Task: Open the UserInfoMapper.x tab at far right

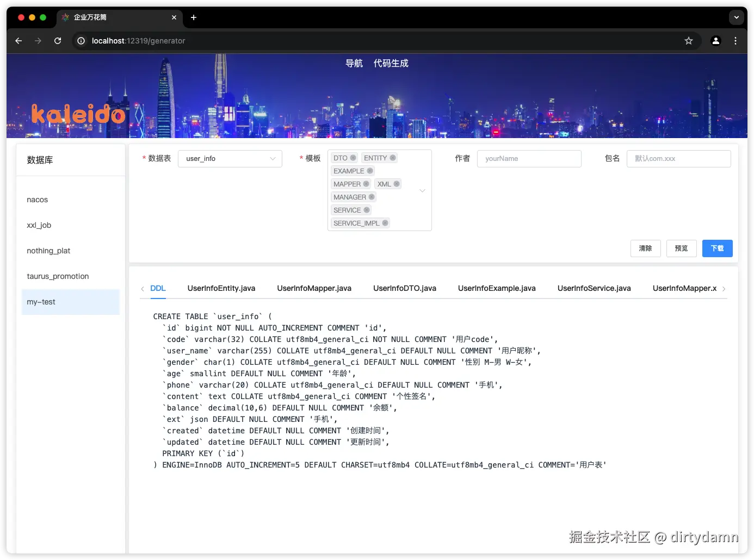Action: click(x=684, y=288)
